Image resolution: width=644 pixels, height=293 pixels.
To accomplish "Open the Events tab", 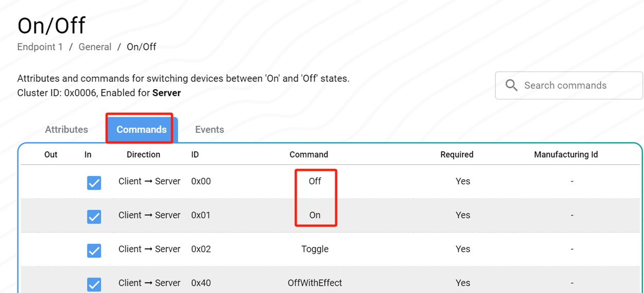I will tap(209, 130).
